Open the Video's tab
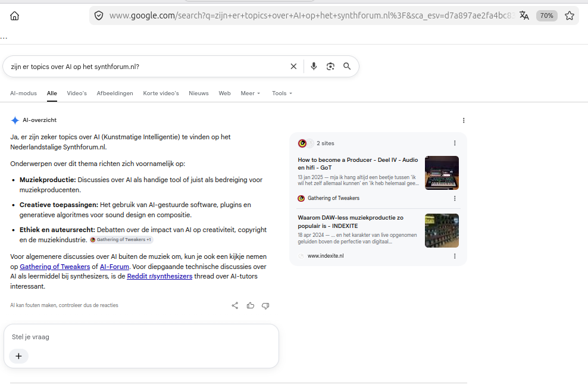The width and height of the screenshot is (588, 391). point(77,93)
